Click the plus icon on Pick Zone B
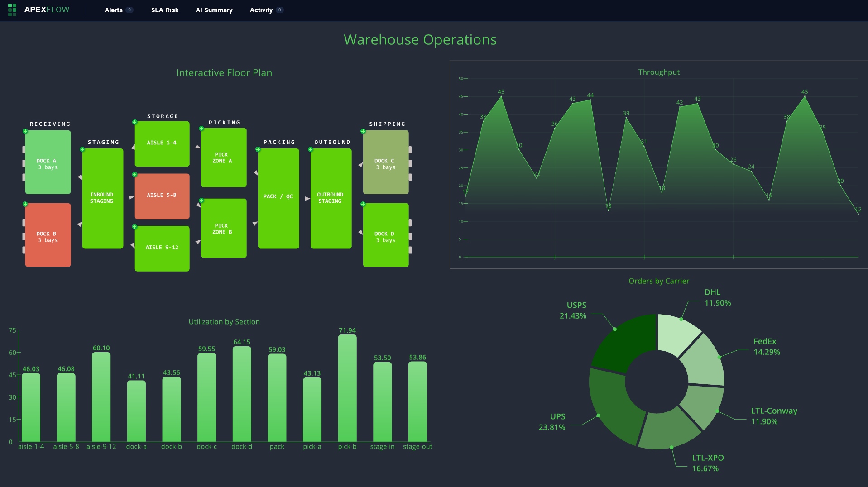This screenshot has height=487, width=868. (x=201, y=200)
